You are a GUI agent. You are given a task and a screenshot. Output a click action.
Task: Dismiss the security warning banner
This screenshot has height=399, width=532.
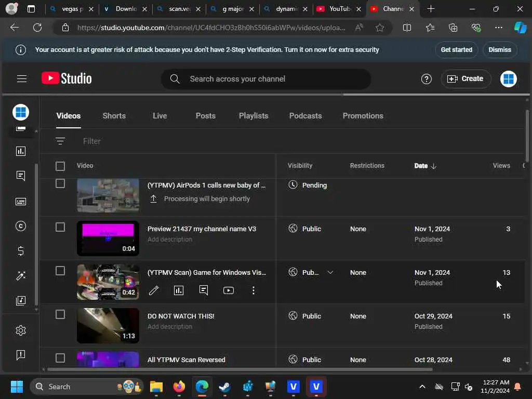pos(500,50)
